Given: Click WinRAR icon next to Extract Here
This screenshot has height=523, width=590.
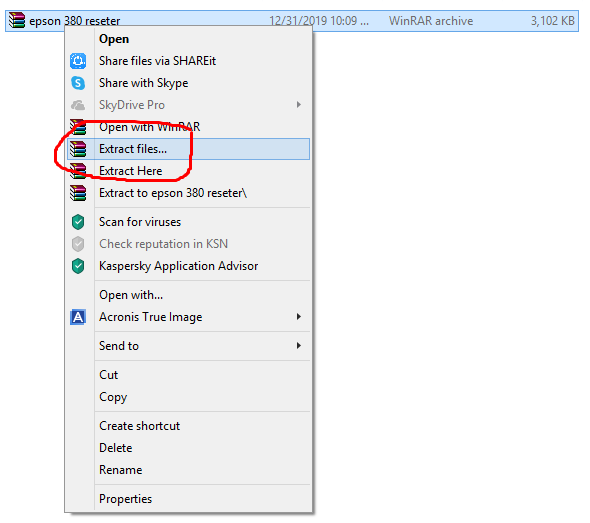Looking at the screenshot, I should pos(78,171).
